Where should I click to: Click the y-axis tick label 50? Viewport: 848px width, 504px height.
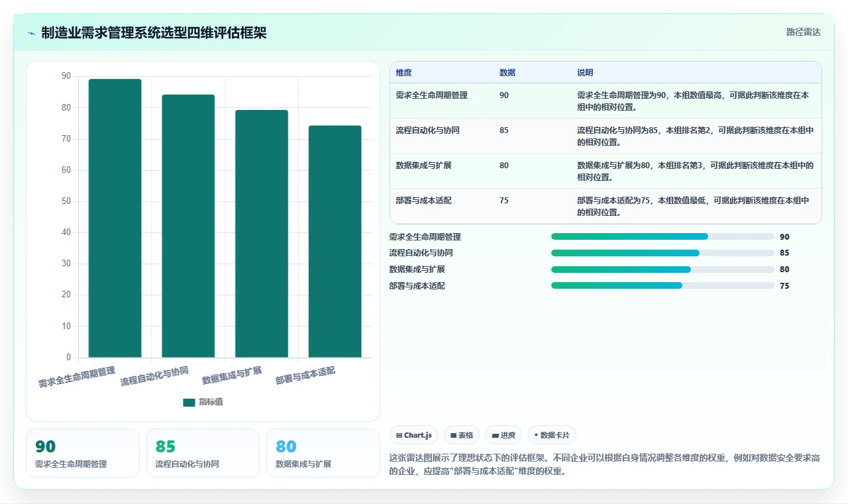click(x=66, y=201)
